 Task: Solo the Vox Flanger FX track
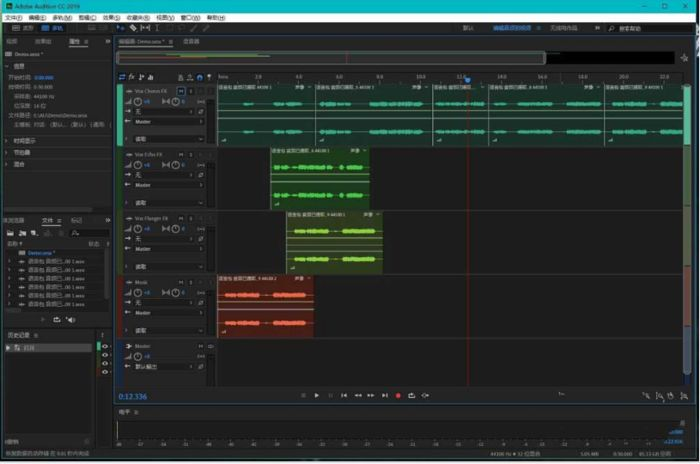point(191,218)
